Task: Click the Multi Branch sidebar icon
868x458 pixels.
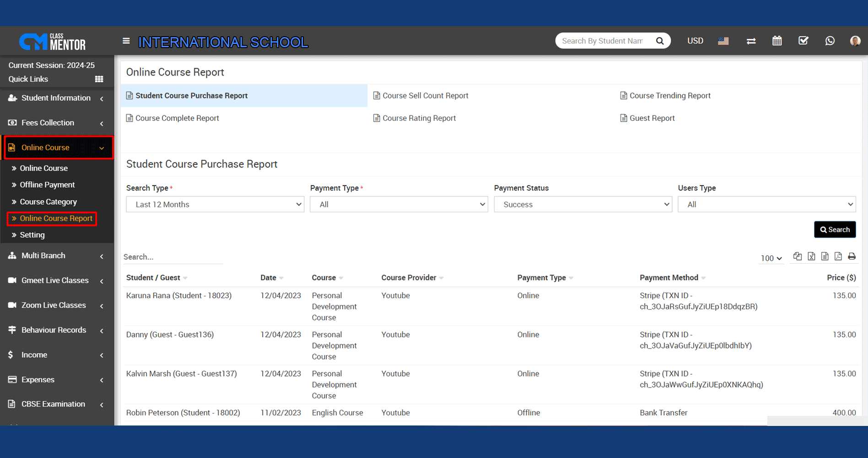Action: [12, 256]
